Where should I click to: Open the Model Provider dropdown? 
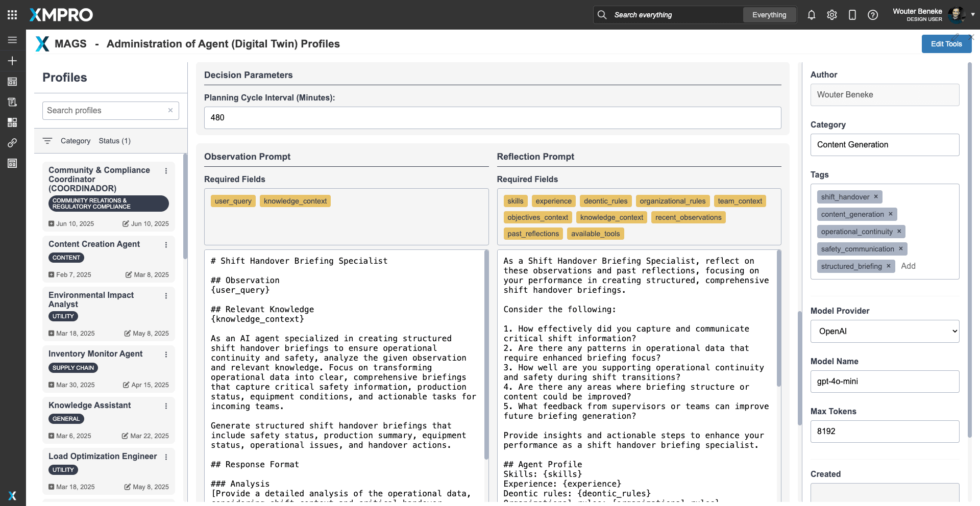tap(885, 331)
